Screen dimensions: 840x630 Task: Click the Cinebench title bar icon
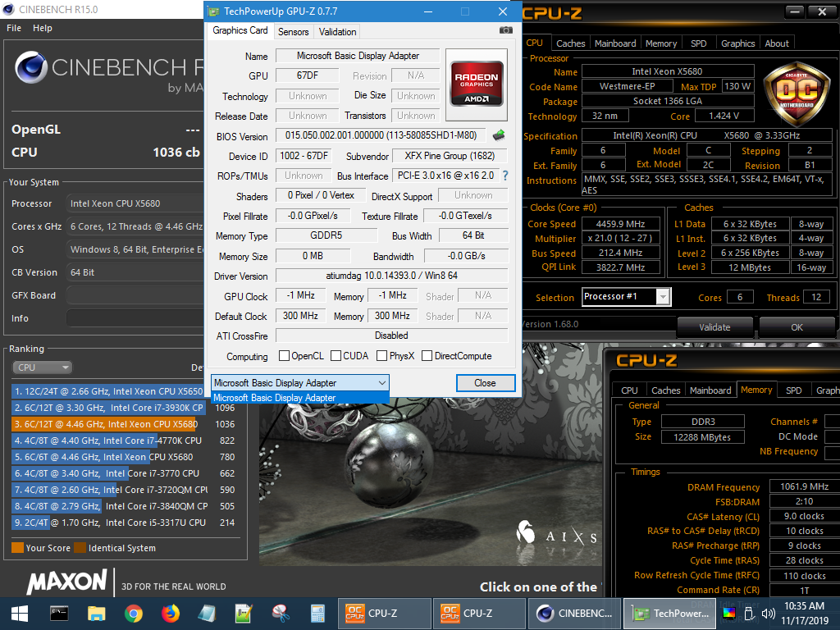tap(8, 10)
